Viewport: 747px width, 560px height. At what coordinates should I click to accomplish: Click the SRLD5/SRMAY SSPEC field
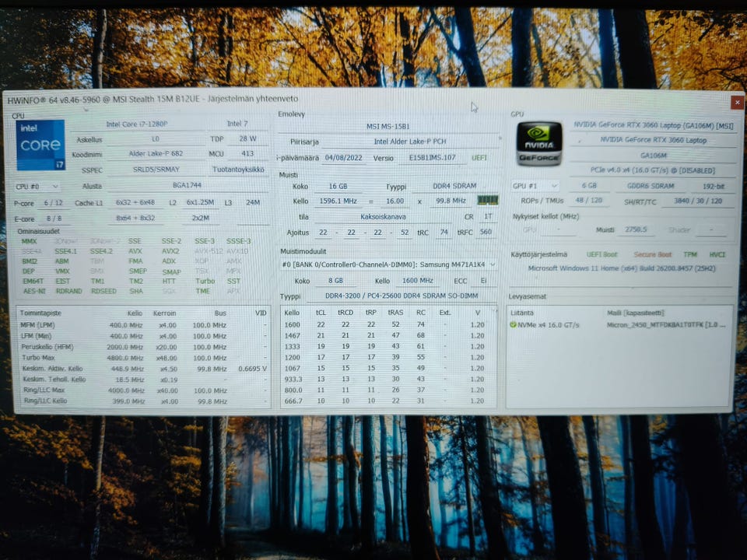pos(156,169)
